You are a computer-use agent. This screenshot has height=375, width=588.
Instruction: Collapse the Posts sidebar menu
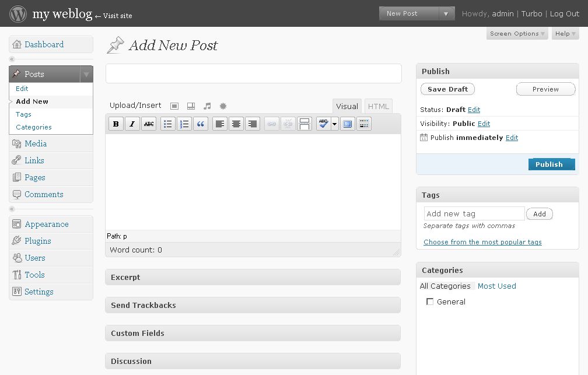coord(85,74)
